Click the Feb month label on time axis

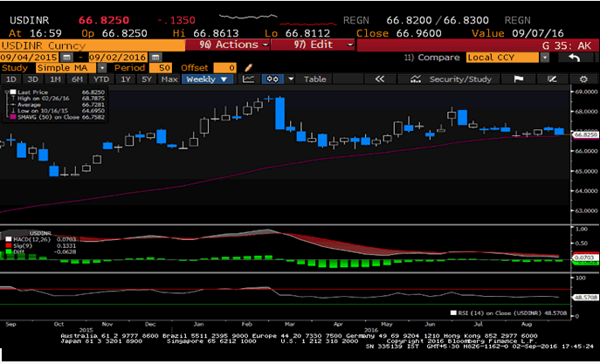pyautogui.click(x=247, y=324)
